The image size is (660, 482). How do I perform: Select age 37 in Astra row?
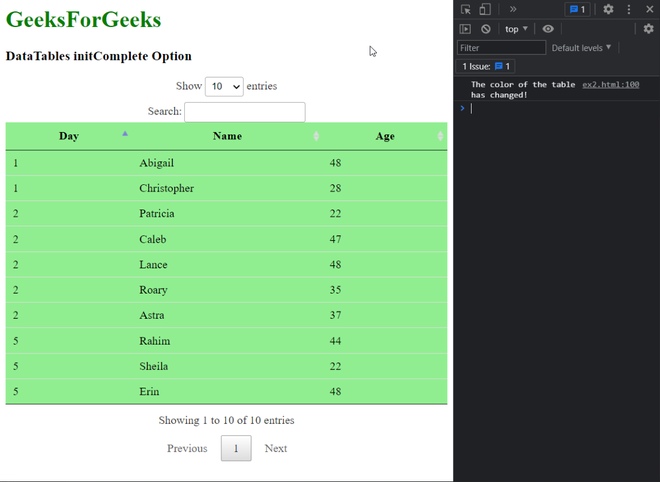385,315
